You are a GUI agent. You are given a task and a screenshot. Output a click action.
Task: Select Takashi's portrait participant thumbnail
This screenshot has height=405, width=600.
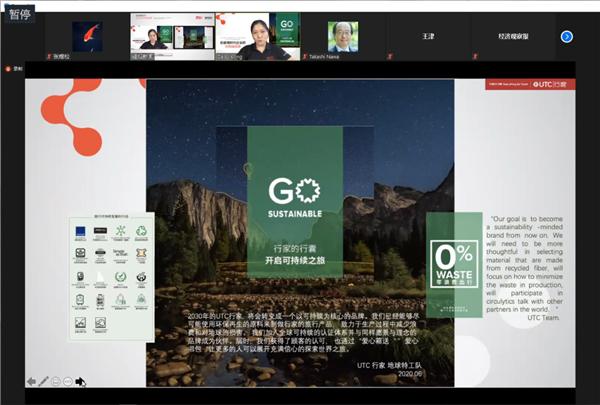click(343, 37)
